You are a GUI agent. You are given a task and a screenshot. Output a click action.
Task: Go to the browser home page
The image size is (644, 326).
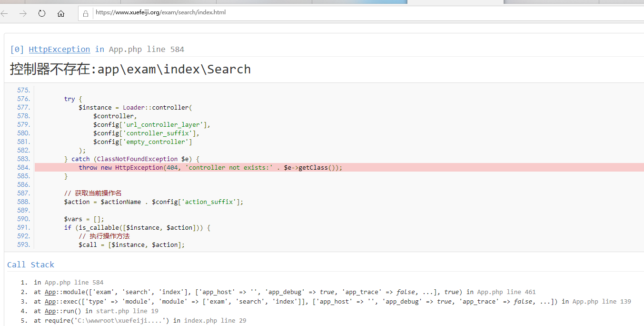tap(61, 13)
